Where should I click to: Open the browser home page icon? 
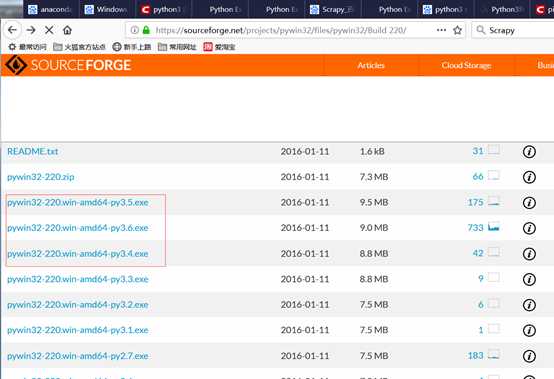tap(67, 30)
